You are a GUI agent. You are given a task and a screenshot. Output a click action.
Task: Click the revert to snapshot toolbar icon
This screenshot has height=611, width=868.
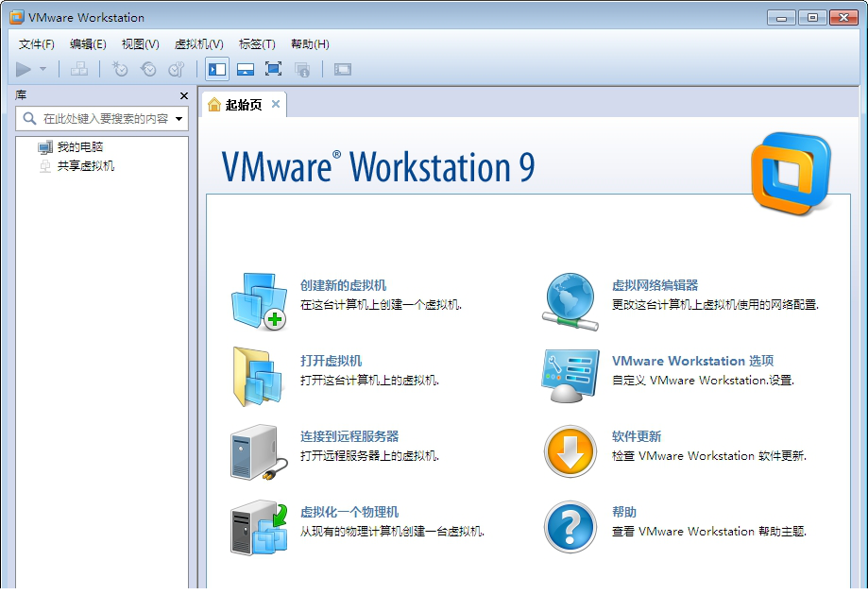(x=147, y=70)
